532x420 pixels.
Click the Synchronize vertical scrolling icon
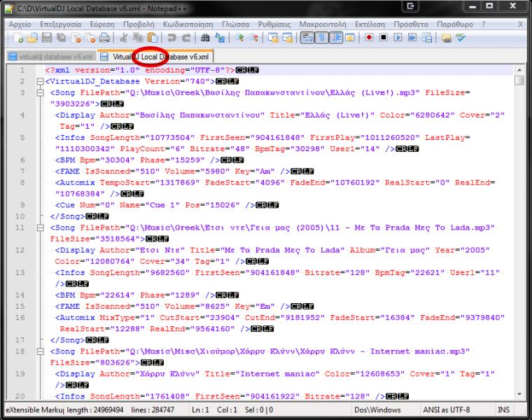pyautogui.click(x=273, y=38)
